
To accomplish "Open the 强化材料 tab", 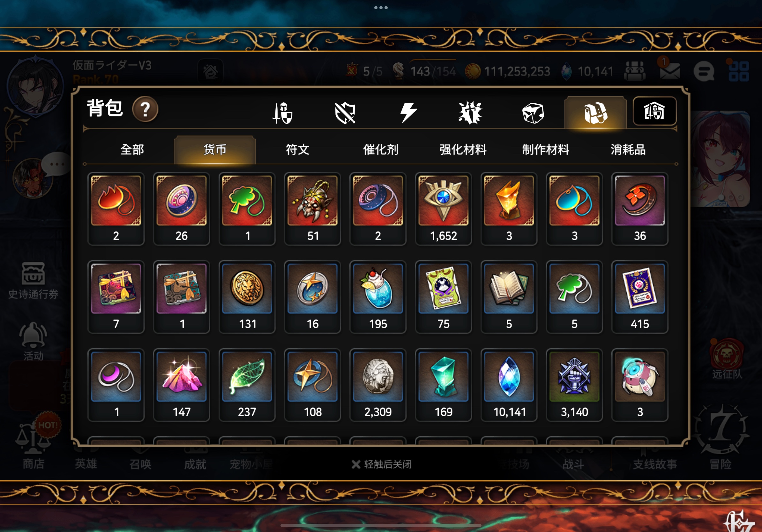I will 463,150.
